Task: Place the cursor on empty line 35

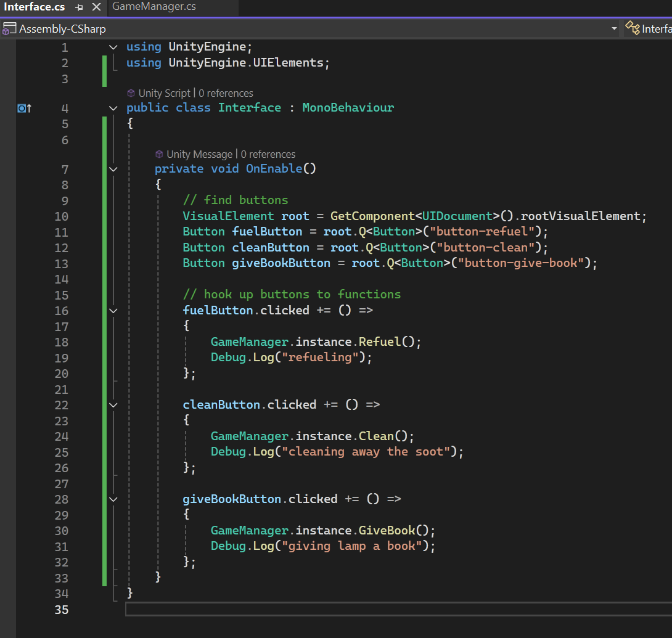Action: 398,609
